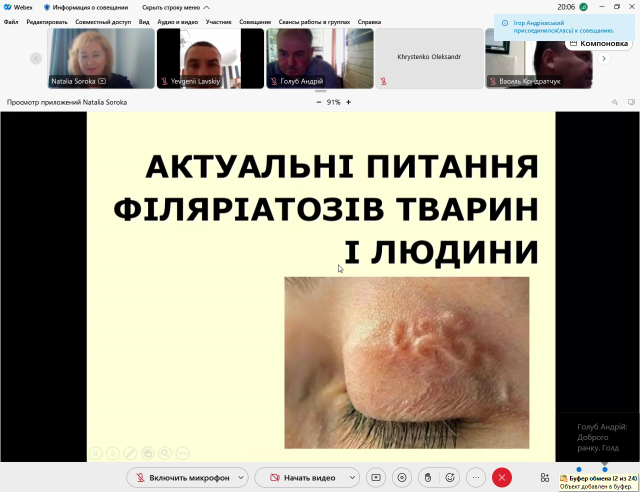Image resolution: width=640 pixels, height=492 pixels.
Task: Open more options three-dots button
Action: pos(476,478)
